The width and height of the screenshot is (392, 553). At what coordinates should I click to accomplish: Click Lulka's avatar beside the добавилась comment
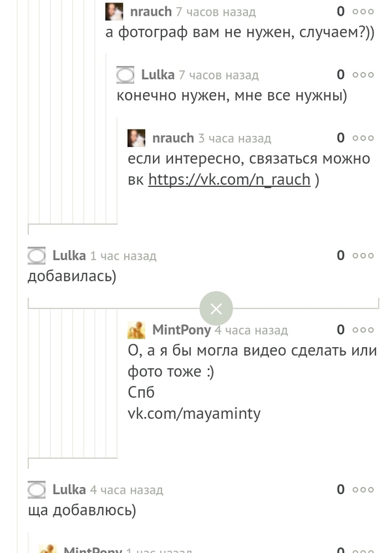(37, 256)
